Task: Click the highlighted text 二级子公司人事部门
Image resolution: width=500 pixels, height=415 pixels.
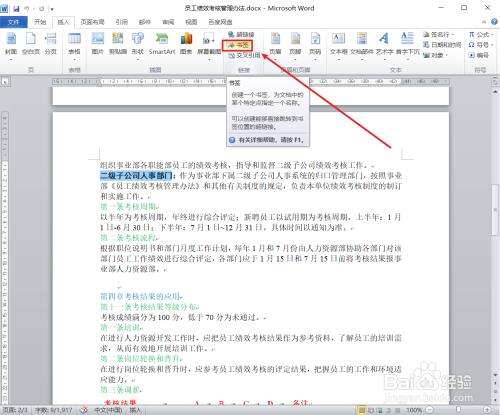Action: tap(136, 175)
